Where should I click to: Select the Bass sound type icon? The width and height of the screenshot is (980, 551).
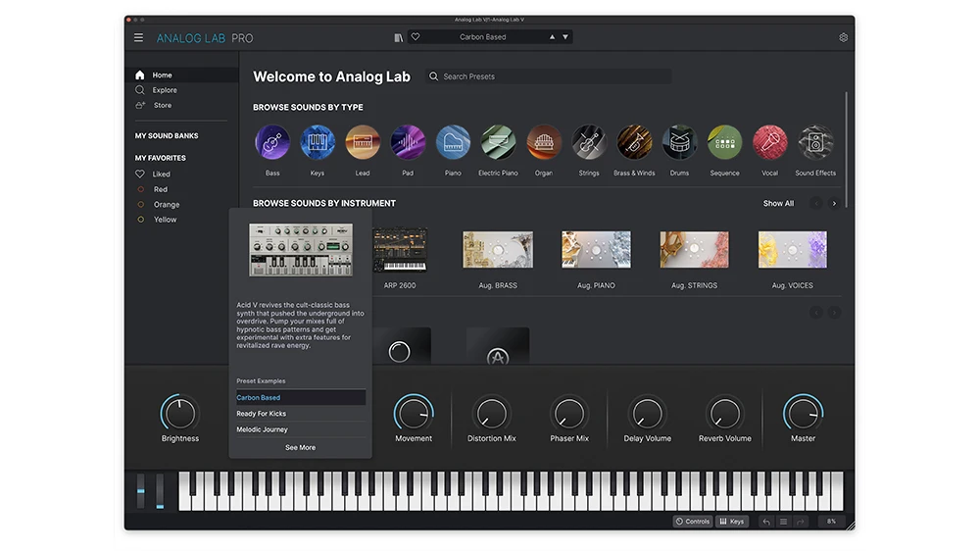(x=272, y=143)
